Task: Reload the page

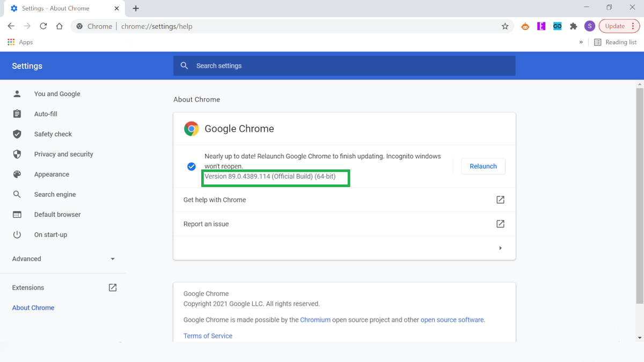Action: [43, 26]
